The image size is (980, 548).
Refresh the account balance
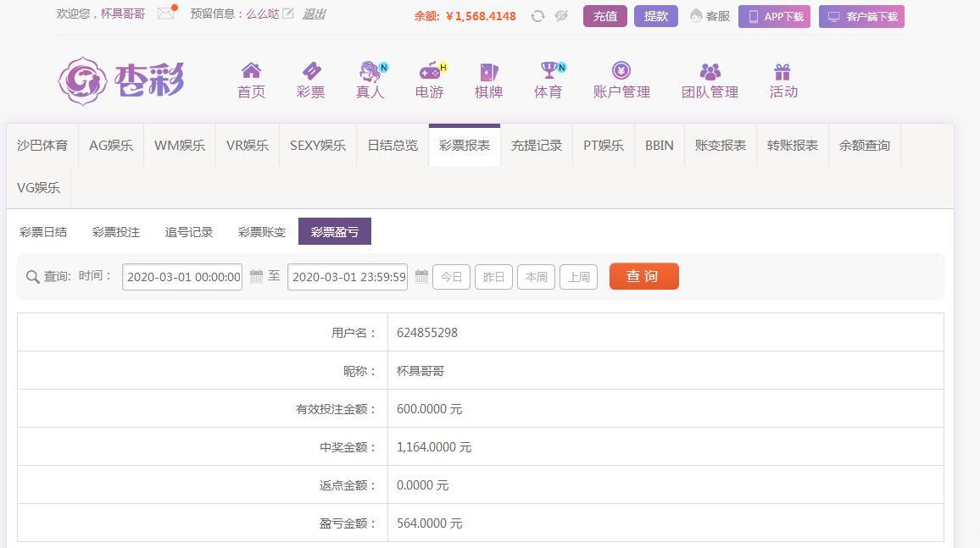point(537,16)
